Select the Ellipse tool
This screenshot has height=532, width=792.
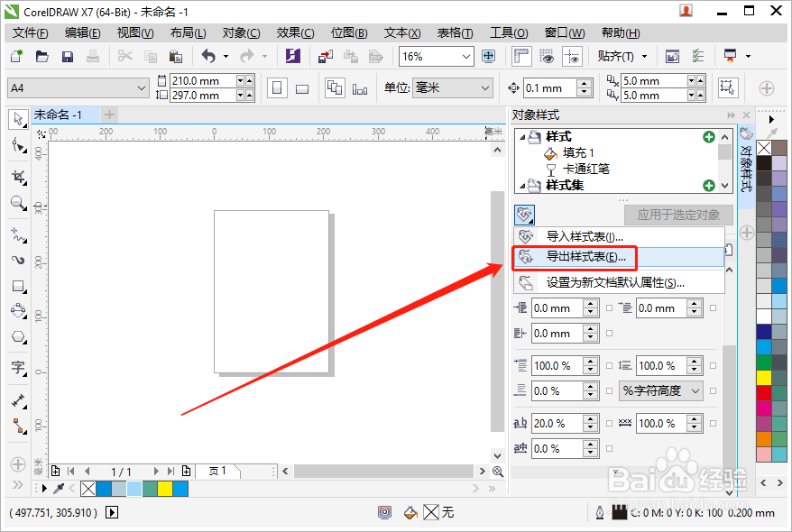[18, 310]
